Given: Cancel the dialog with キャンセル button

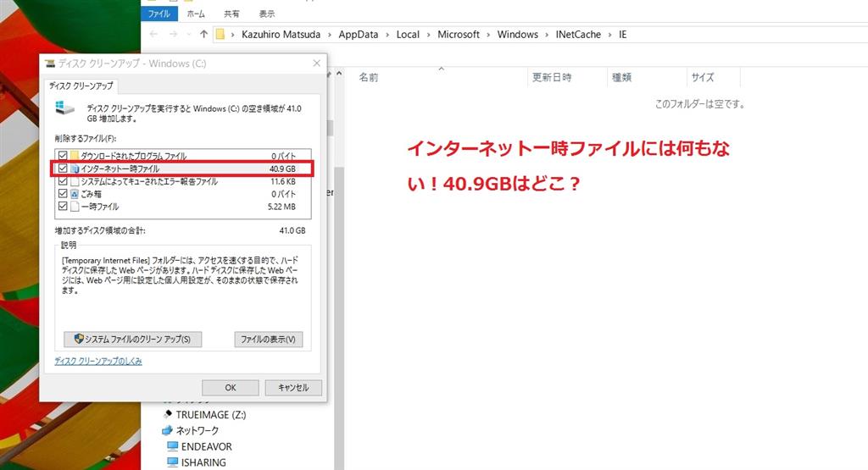Looking at the screenshot, I should click(x=293, y=388).
